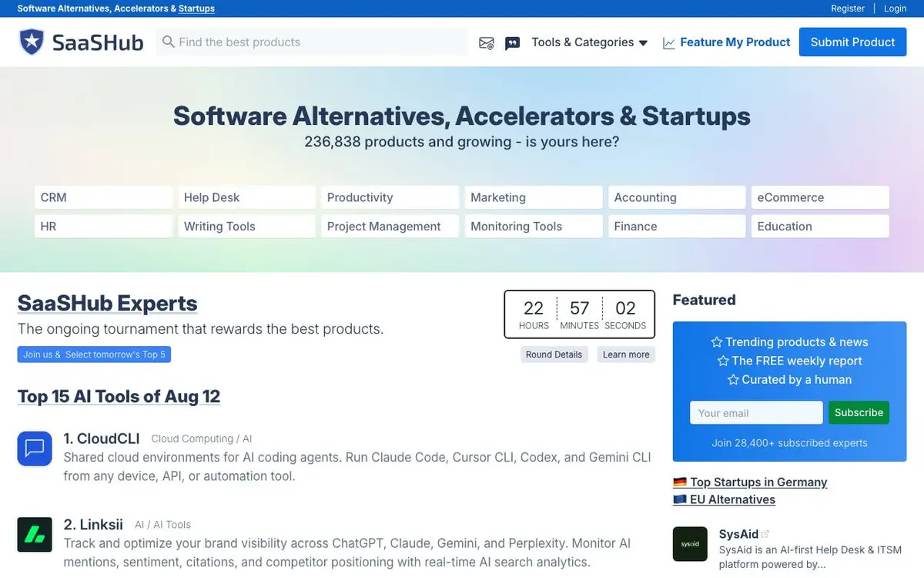The image size is (924, 578).
Task: Click the EU flag icon
Action: point(680,499)
